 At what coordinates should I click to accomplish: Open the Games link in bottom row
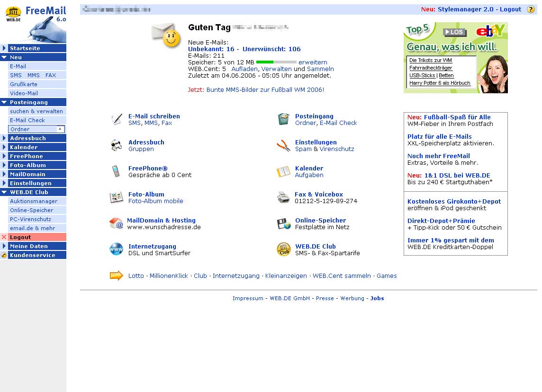click(x=387, y=276)
